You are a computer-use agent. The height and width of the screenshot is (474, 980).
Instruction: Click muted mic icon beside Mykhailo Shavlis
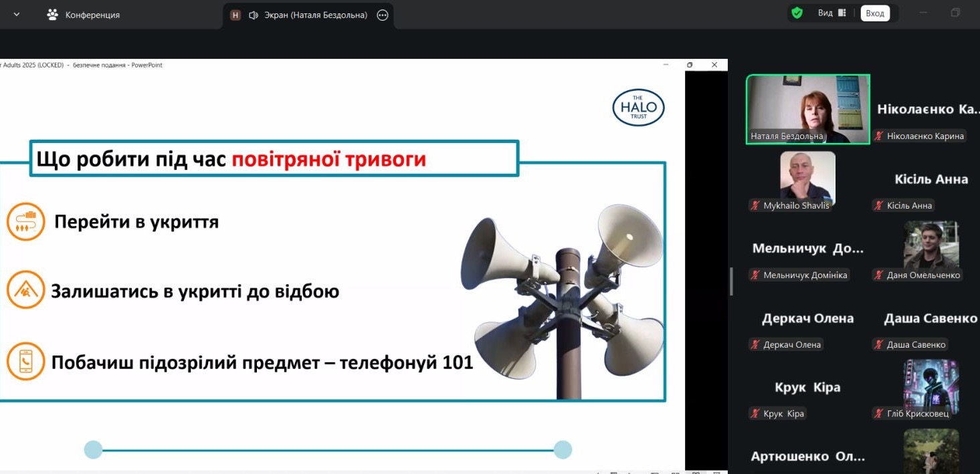[x=755, y=206]
